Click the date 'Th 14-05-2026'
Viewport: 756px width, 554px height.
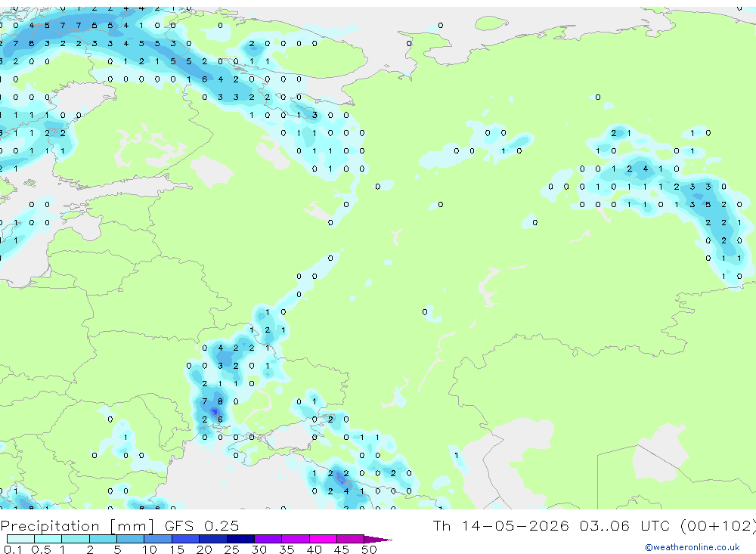click(x=500, y=525)
